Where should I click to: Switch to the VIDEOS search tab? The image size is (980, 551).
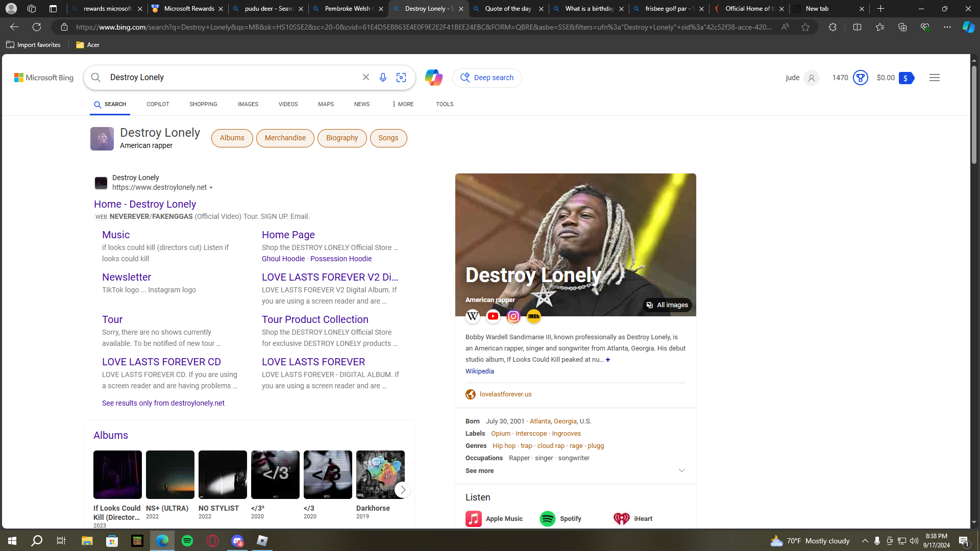[288, 104]
